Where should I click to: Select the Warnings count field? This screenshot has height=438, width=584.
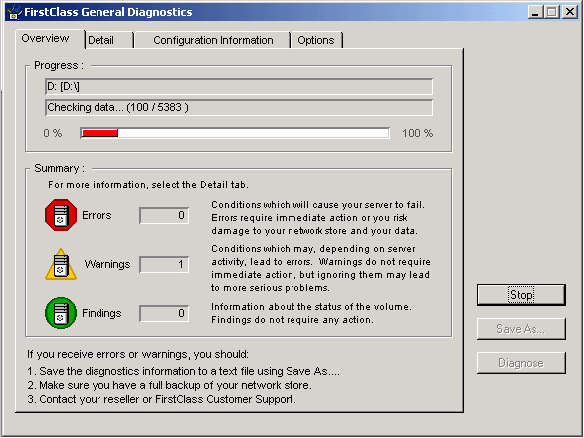click(164, 264)
